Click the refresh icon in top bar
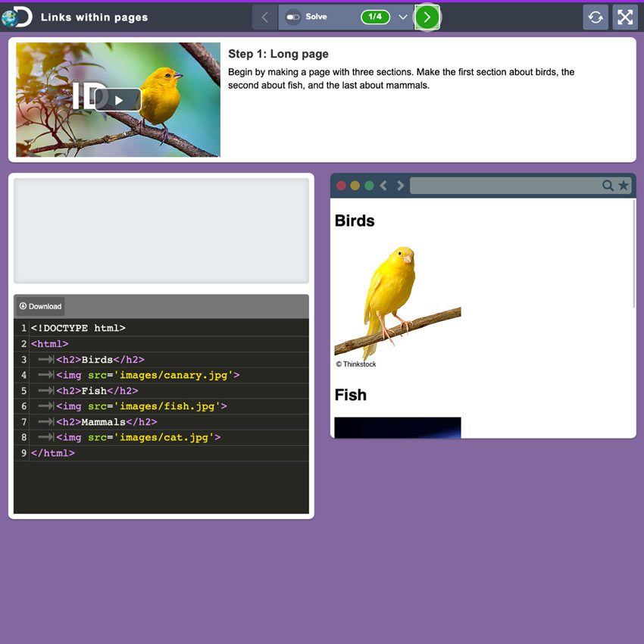644x644 pixels. (x=596, y=17)
